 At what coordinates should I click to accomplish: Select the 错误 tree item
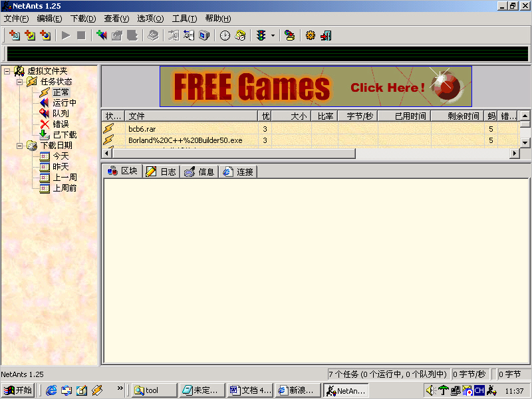[x=61, y=124]
